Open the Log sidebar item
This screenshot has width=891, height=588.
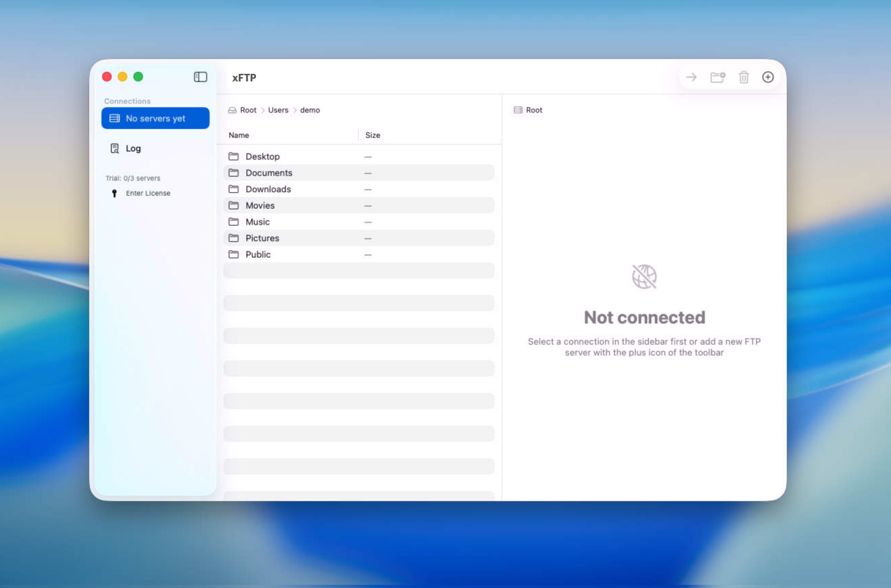click(133, 148)
